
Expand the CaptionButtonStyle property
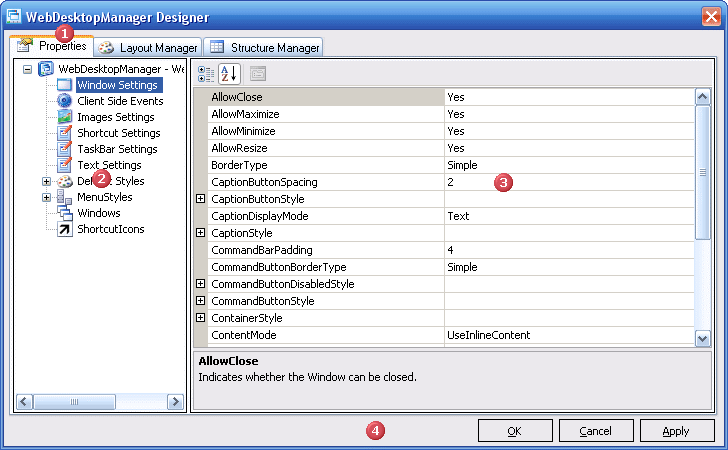(201, 199)
